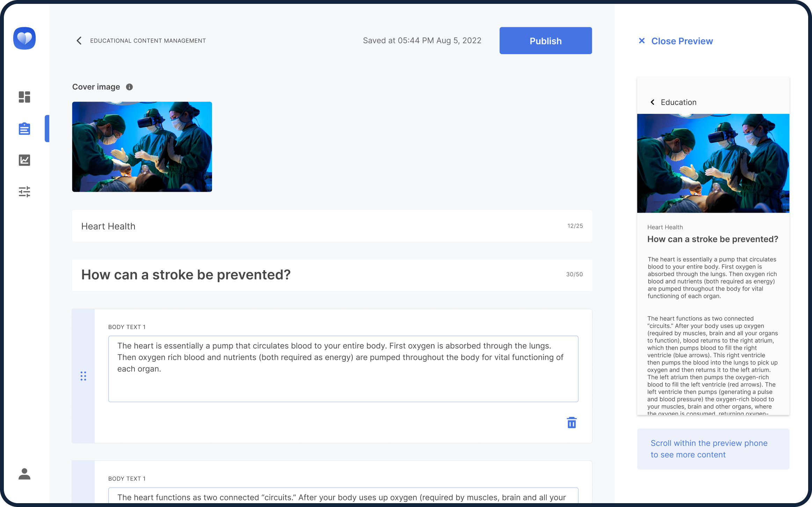
Task: Click the Publish button
Action: 545,41
